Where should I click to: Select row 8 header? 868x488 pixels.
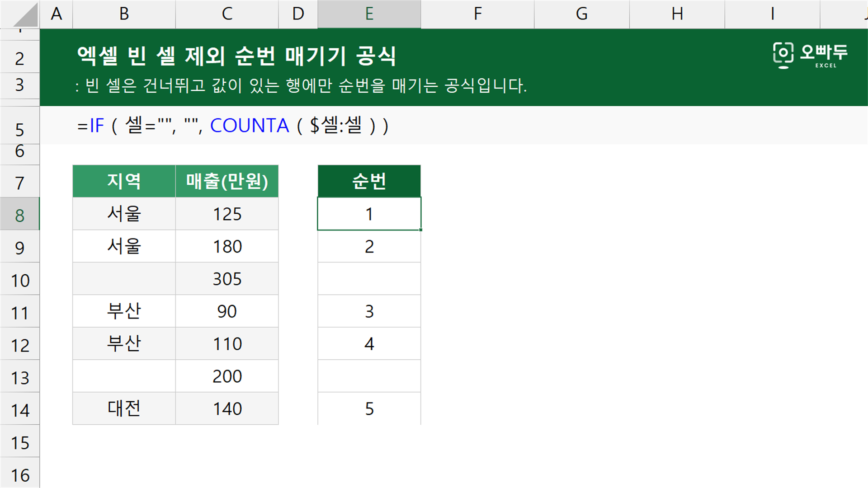pyautogui.click(x=19, y=214)
